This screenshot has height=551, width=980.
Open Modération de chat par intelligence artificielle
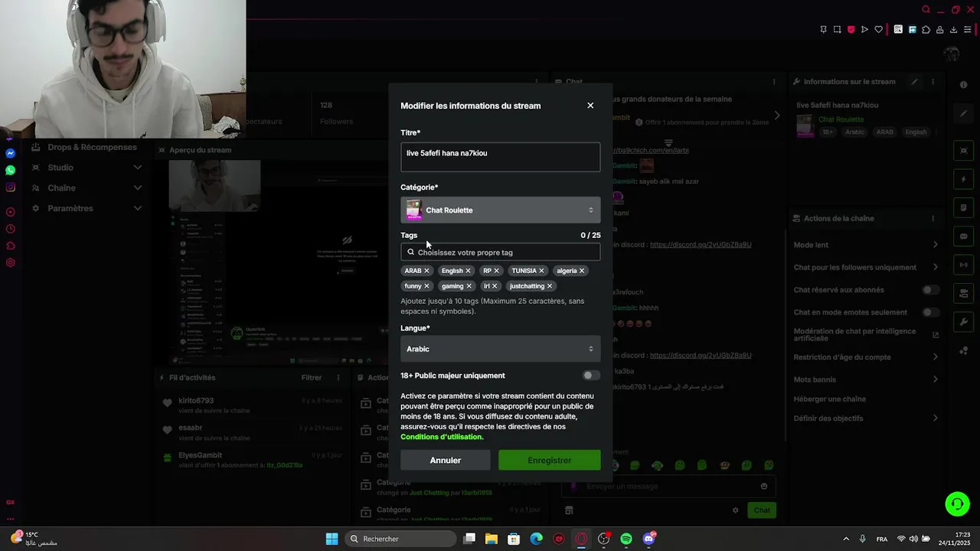click(x=866, y=334)
